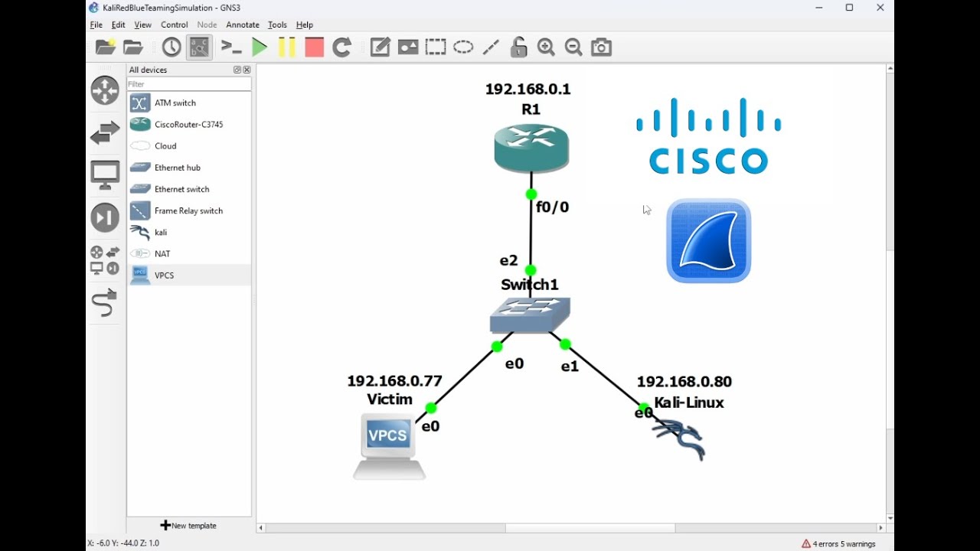Select the R1 router node on canvas
Viewport: 980px width, 551px height.
pyautogui.click(x=531, y=148)
